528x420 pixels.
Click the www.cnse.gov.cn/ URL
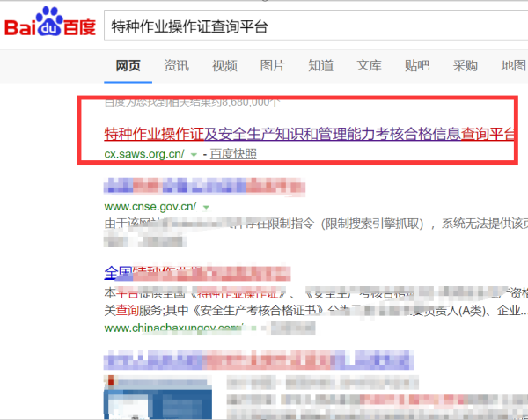click(x=150, y=206)
